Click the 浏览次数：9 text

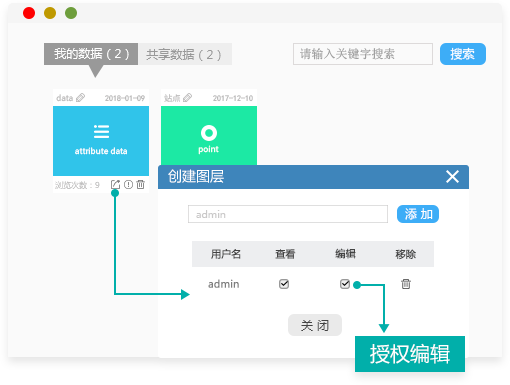point(77,185)
